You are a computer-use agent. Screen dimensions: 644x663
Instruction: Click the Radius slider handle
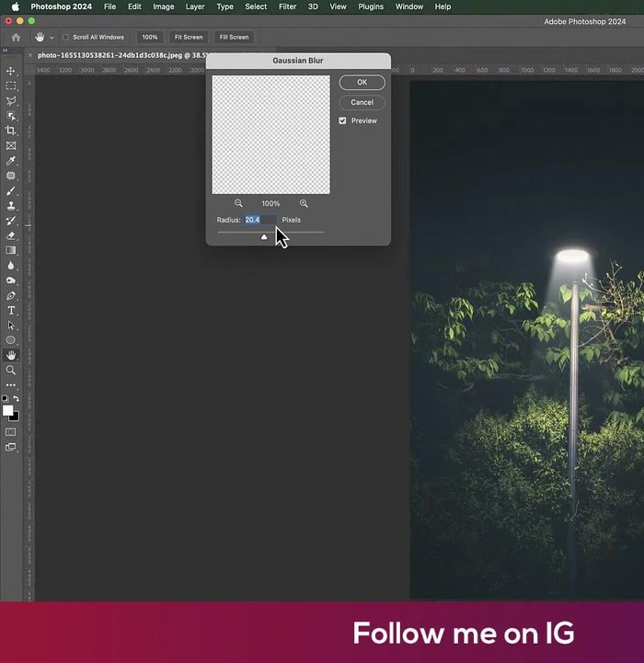pyautogui.click(x=264, y=237)
